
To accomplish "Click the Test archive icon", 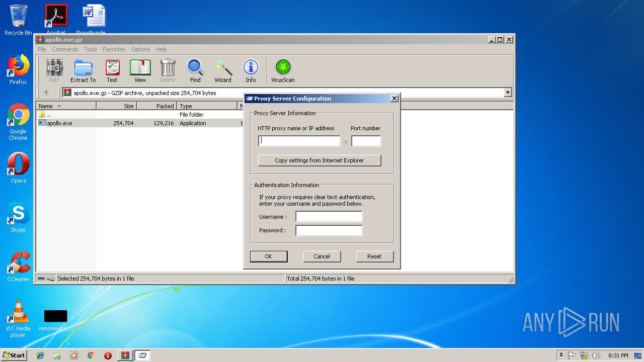I will [x=112, y=70].
